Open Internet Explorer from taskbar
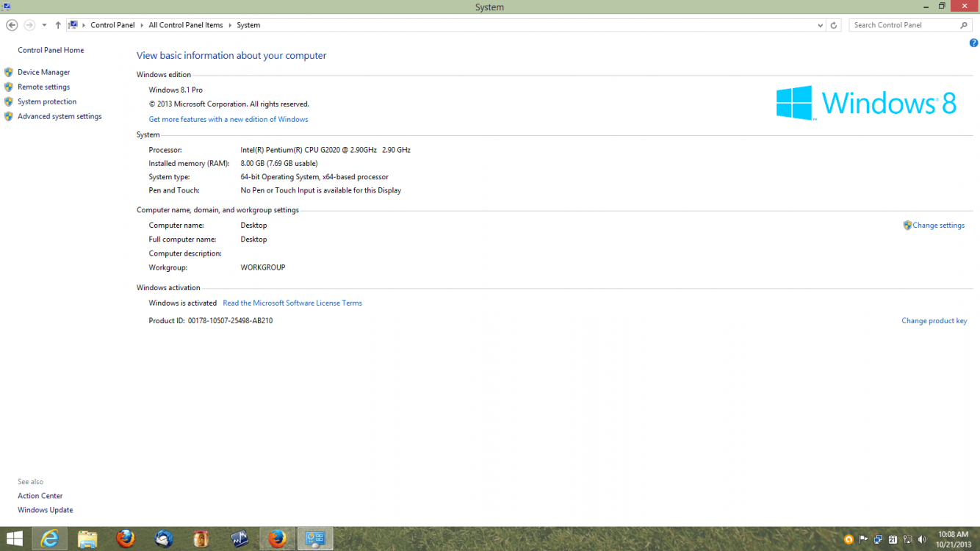Viewport: 980px width, 551px height. (50, 539)
